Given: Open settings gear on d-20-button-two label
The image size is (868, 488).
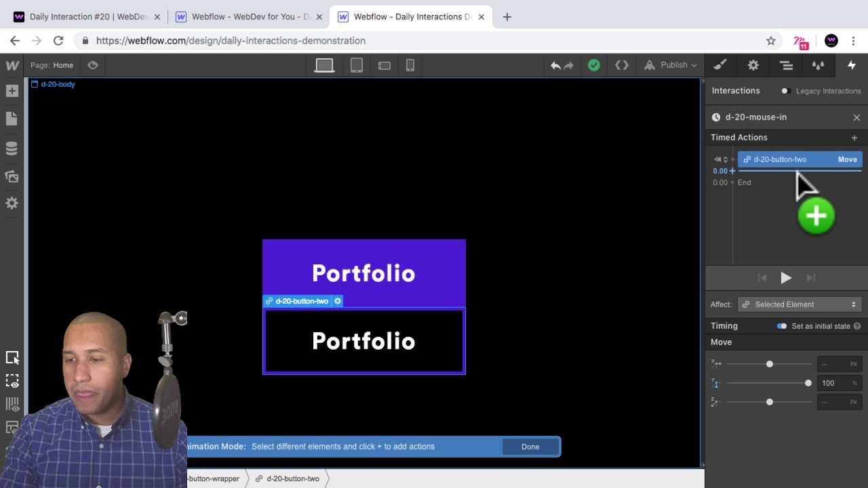Looking at the screenshot, I should pyautogui.click(x=338, y=301).
